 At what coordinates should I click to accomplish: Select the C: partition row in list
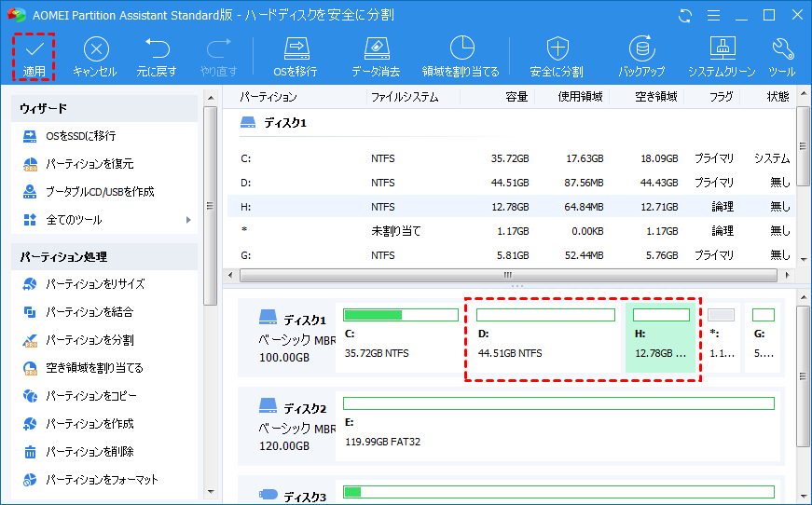pos(511,158)
